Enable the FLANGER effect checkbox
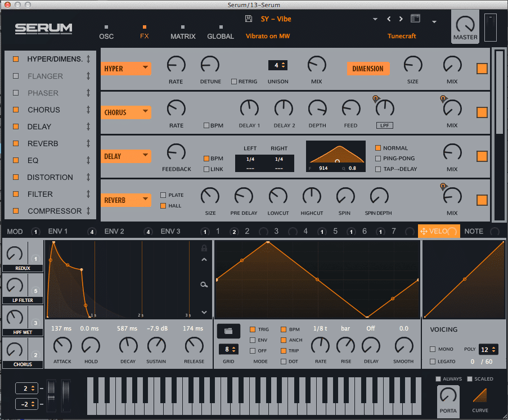The height and width of the screenshot is (420, 508). tap(16, 76)
